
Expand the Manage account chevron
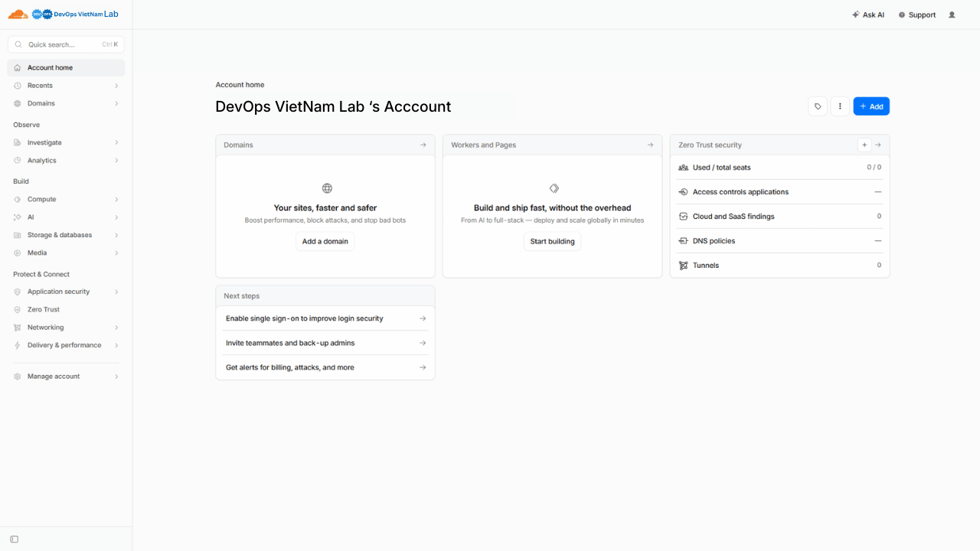116,377
